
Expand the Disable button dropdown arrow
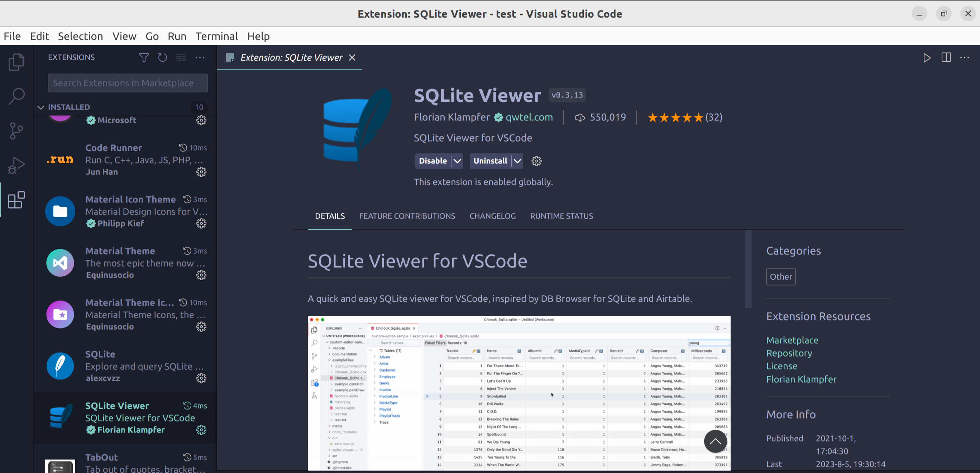[457, 161]
